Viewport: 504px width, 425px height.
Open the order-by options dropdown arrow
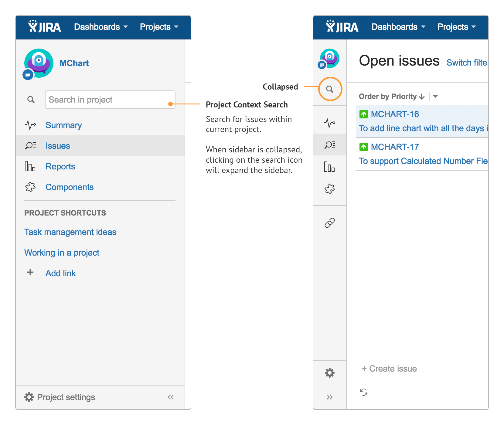435,97
